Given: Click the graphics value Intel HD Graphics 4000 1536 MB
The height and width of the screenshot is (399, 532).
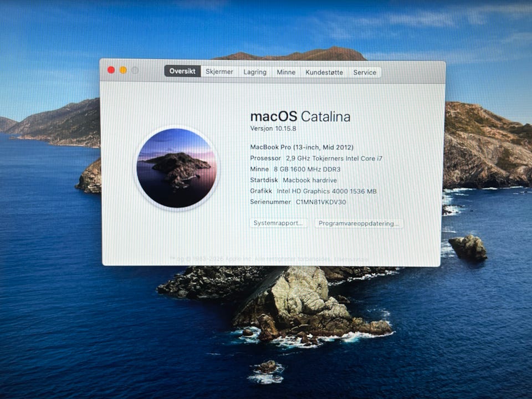Looking at the screenshot, I should pyautogui.click(x=327, y=191).
